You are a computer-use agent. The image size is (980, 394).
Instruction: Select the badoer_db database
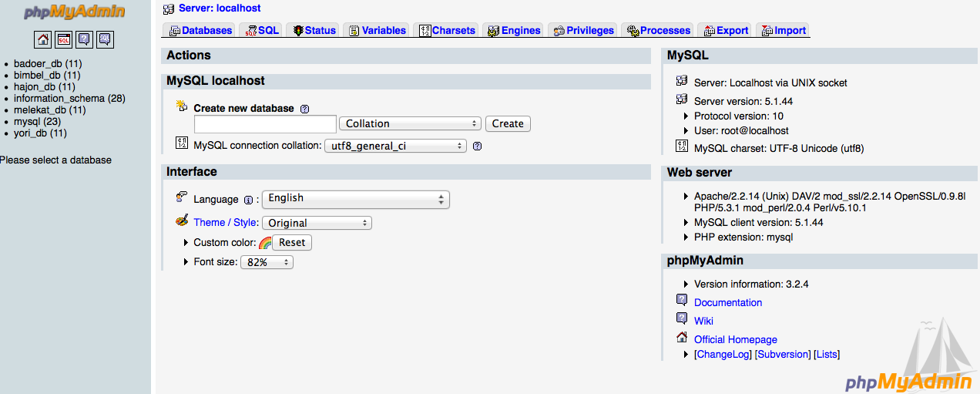tap(38, 64)
